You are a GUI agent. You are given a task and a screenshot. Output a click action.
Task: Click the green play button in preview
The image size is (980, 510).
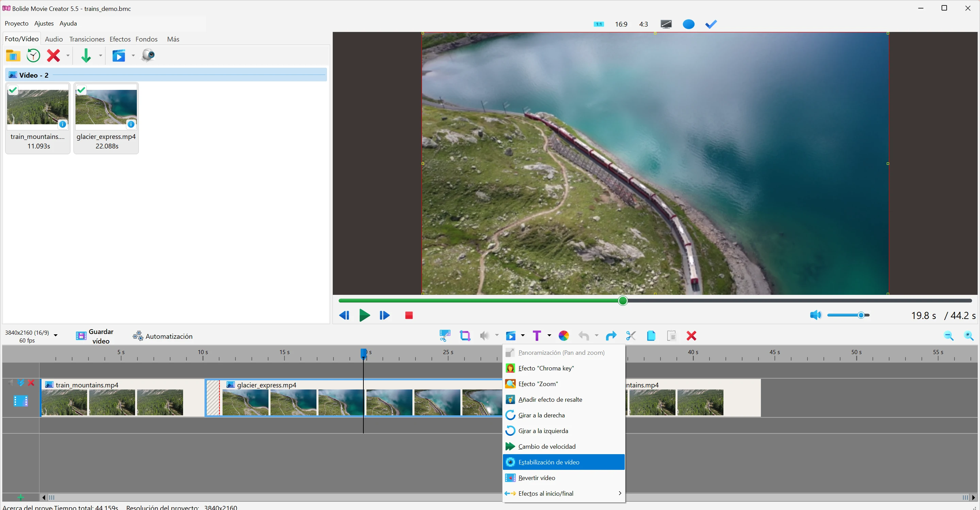click(364, 315)
